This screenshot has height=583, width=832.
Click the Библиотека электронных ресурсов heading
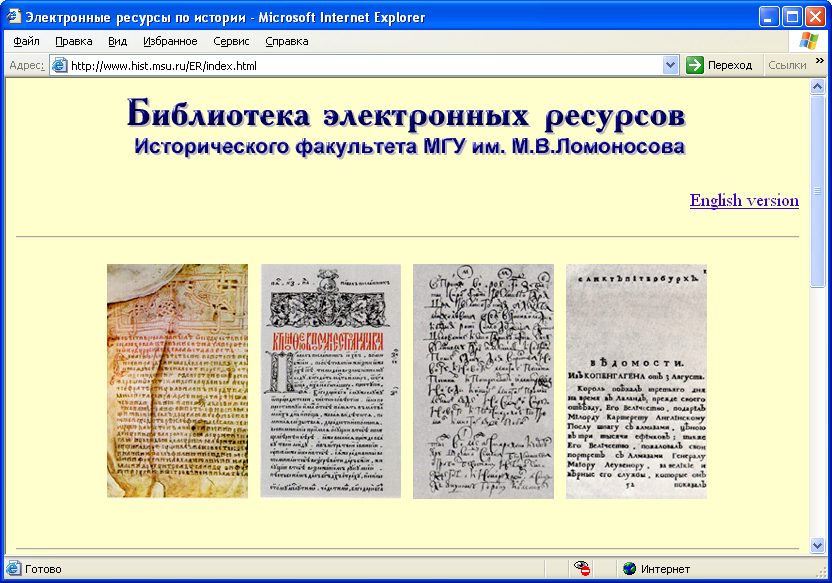(406, 114)
